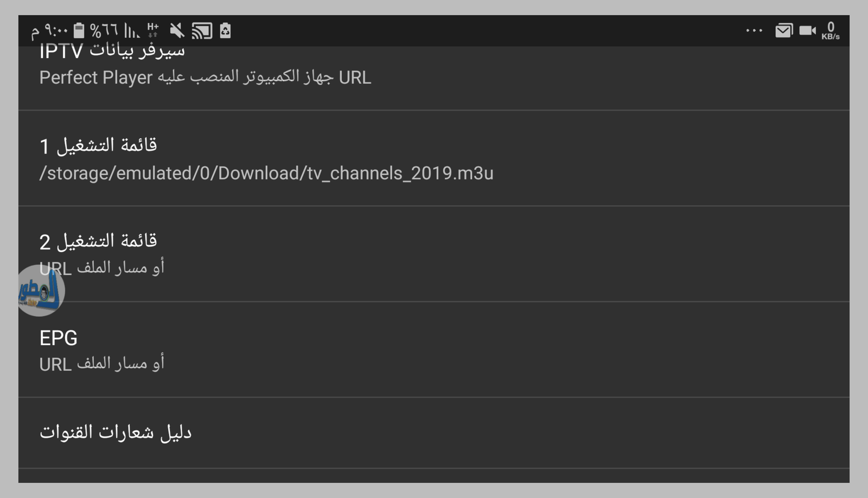Tap the messages envelope notification icon
868x498 pixels.
pos(783,31)
